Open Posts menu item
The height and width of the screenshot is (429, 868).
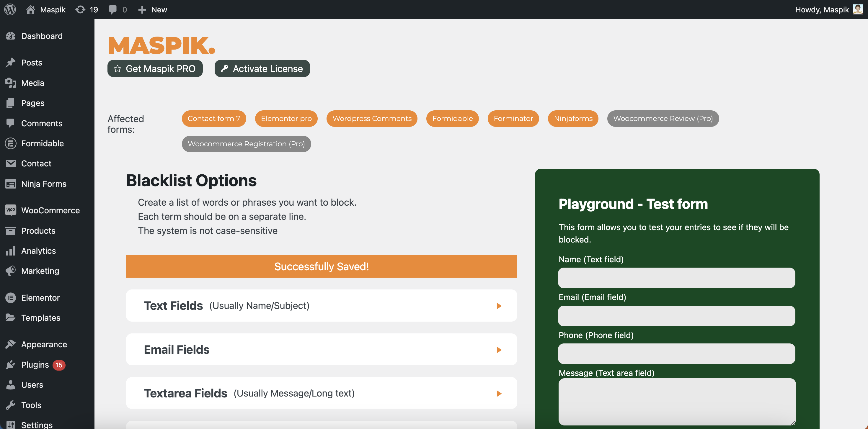click(x=47, y=62)
